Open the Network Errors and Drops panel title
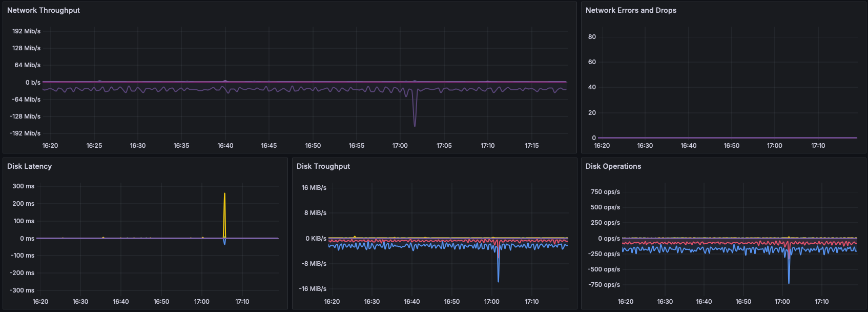The image size is (868, 312). 631,10
